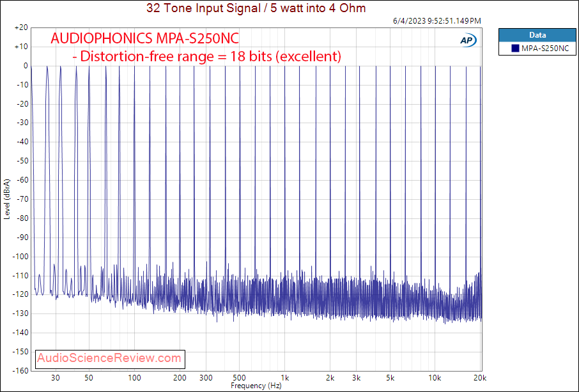Click the 3k x-axis tick label
579x392 pixels.
(357, 378)
